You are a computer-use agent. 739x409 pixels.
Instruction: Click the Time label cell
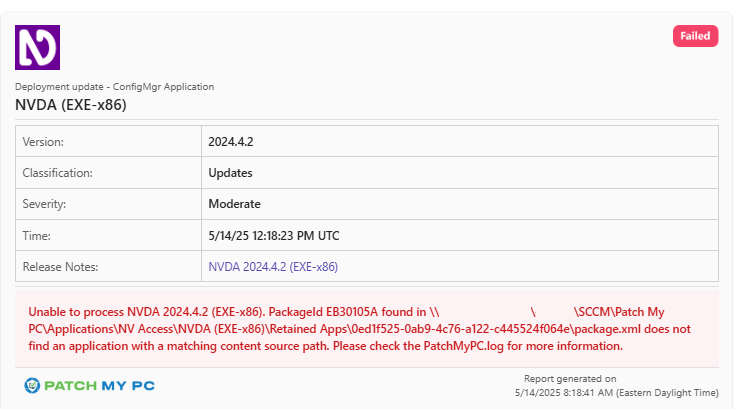point(108,235)
